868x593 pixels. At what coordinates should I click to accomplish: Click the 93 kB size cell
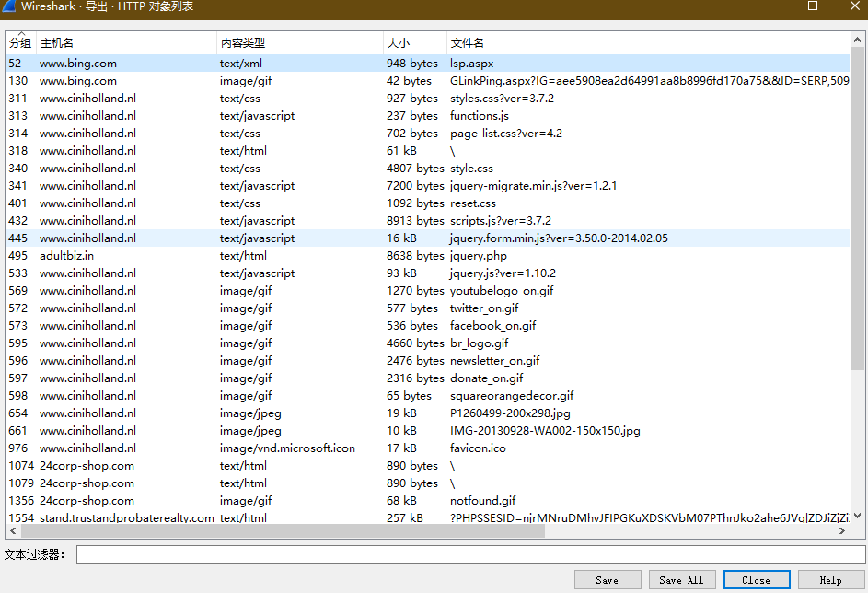[402, 273]
